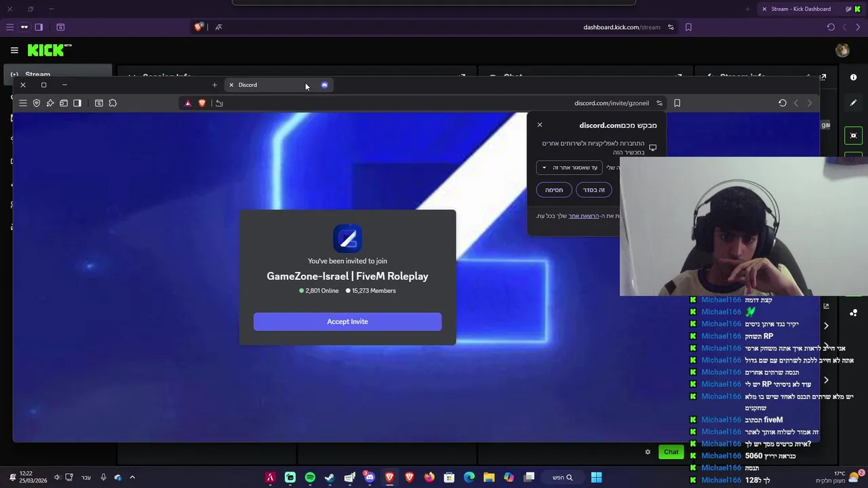This screenshot has width=868, height=488.
Task: Open the Kick dashboard hamburger menu
Action: (x=14, y=50)
